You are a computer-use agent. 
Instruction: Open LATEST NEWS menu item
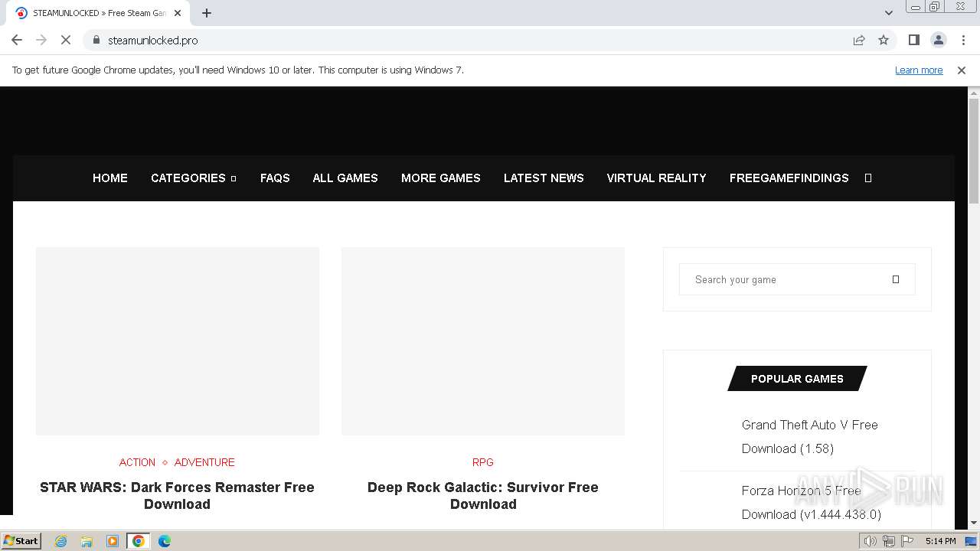(544, 178)
